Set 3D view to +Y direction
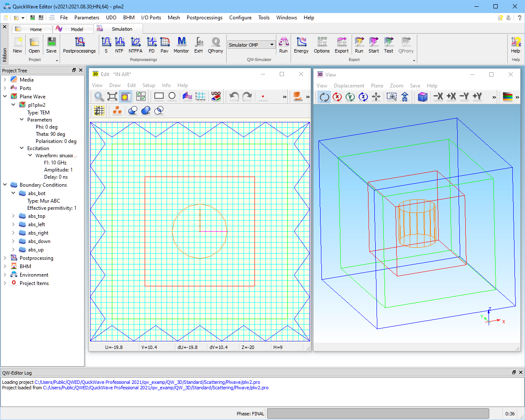The width and height of the screenshot is (525, 420). [x=477, y=97]
